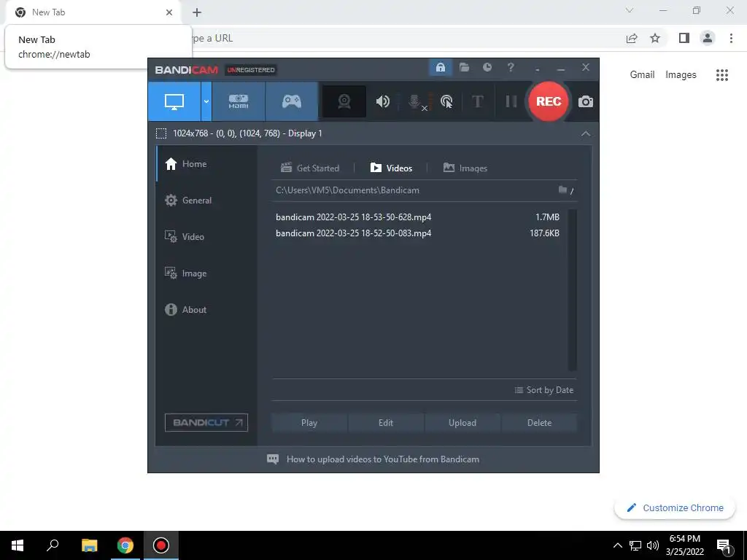Screen dimensions: 747x560
Task: Open Video settings in sidebar
Action: click(206, 237)
